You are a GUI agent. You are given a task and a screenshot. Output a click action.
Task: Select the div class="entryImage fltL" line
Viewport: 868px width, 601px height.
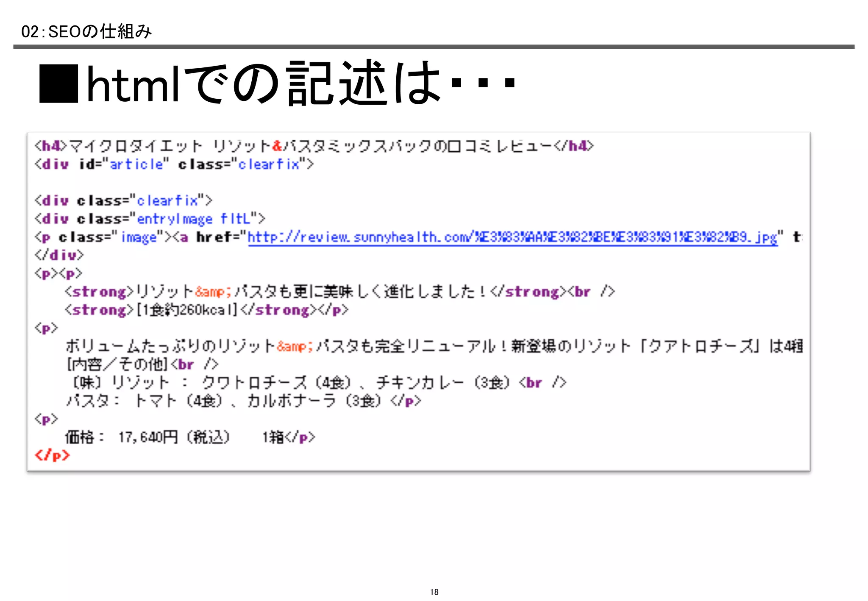(150, 219)
